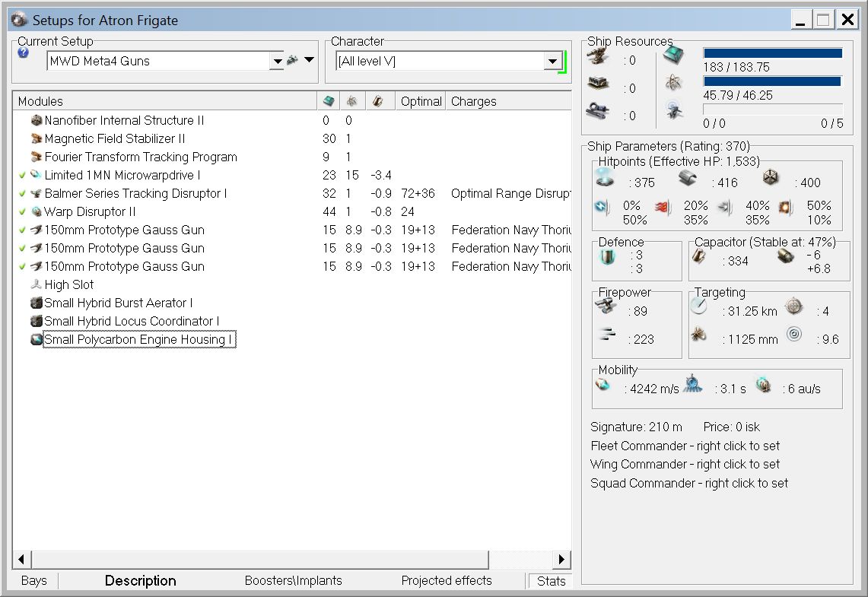Click the powergrid column header icon
The image size is (868, 597).
[351, 101]
